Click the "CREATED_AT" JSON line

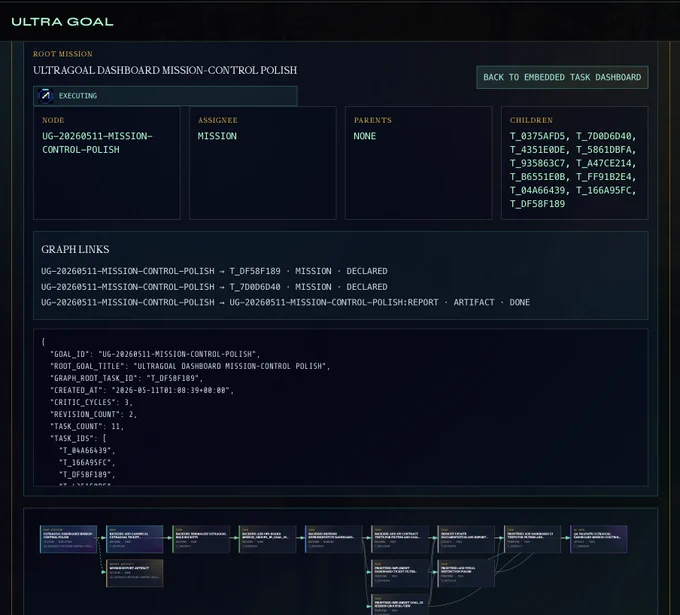pyautogui.click(x=142, y=390)
